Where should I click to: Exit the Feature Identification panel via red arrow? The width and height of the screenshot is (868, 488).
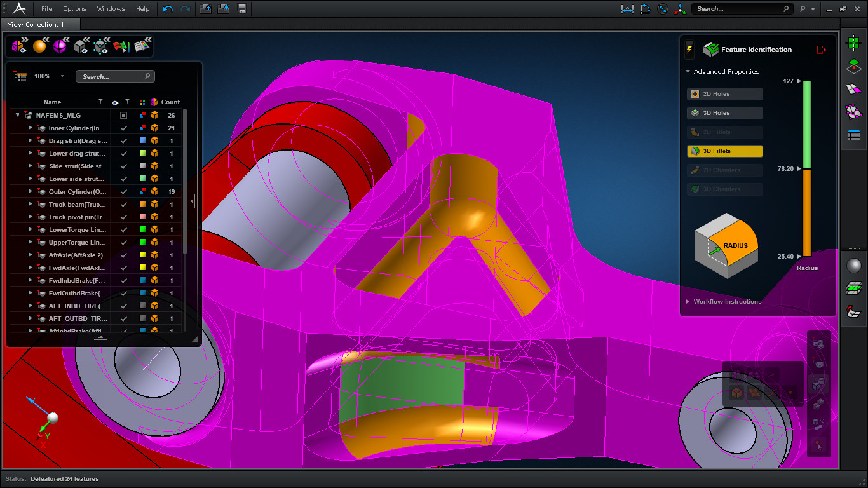[x=822, y=50]
